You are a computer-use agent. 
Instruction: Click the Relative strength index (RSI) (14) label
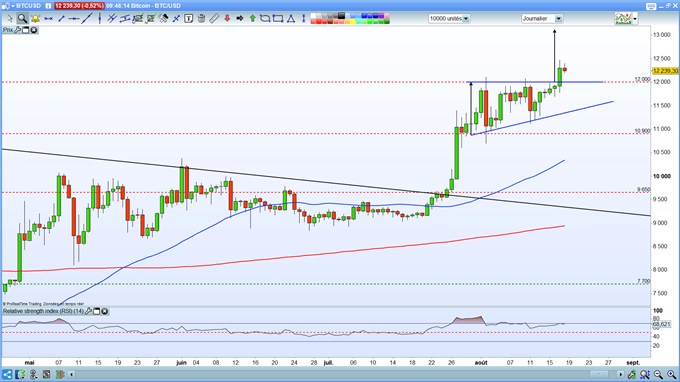[43, 311]
